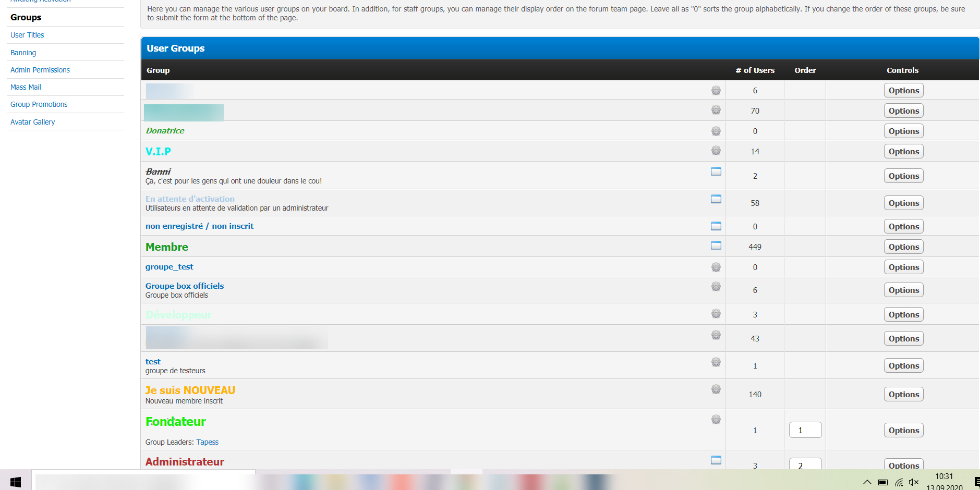Click gear icon in Fondateur row
Screen dimensions: 980x490
(x=716, y=419)
